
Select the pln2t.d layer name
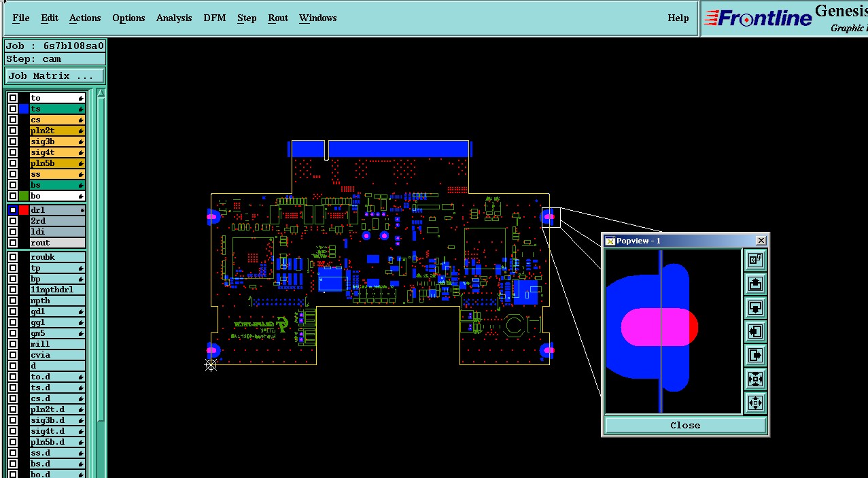(58, 409)
